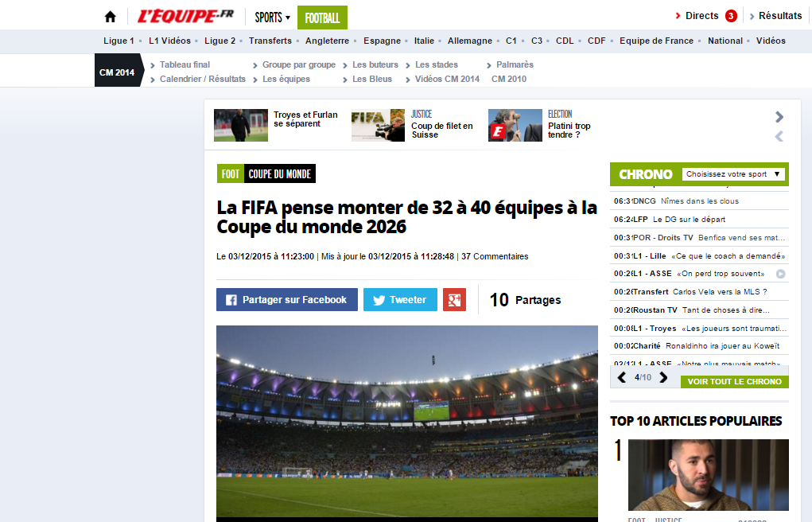
Task: Open the Allemagne menu item
Action: click(470, 41)
